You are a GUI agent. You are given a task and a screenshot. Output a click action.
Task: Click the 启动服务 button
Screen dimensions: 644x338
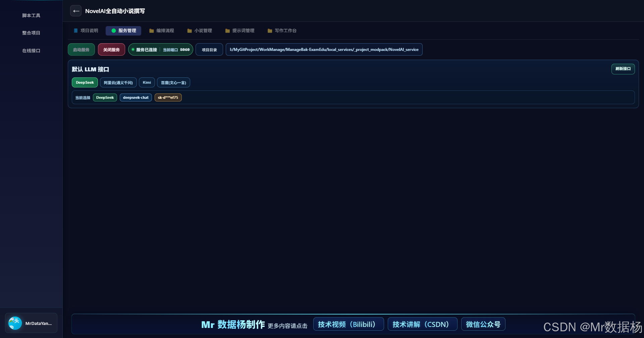pyautogui.click(x=81, y=50)
